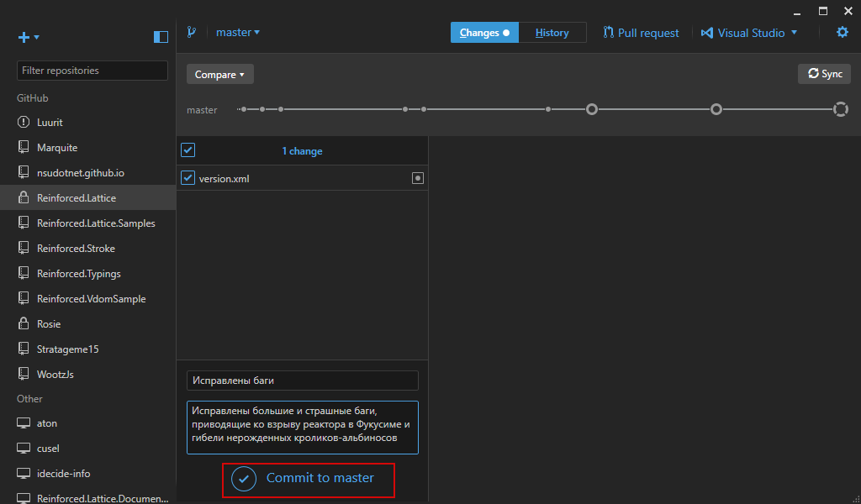Click the monitor icon beside idecide-info
Viewport: 861px width, 504px height.
tap(23, 474)
